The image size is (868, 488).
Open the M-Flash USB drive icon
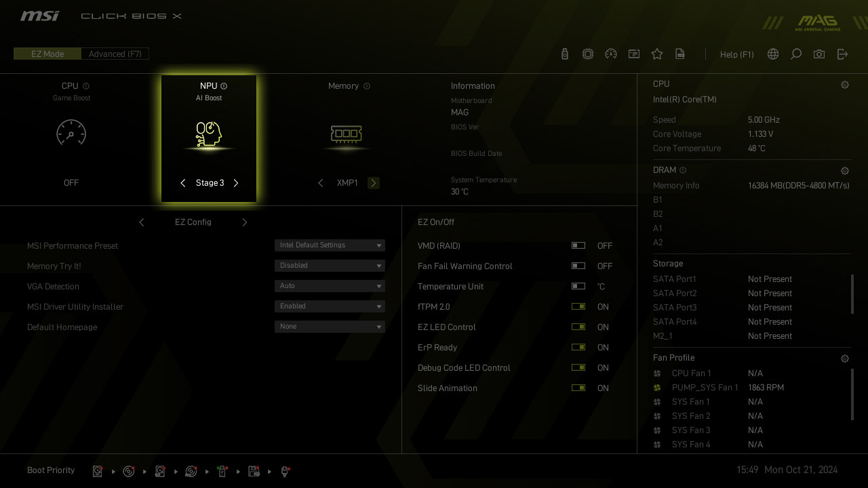click(565, 54)
